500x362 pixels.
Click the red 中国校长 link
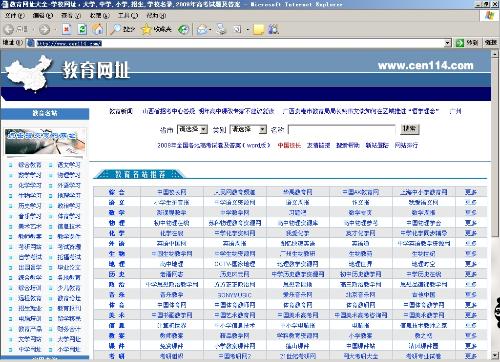(x=289, y=145)
